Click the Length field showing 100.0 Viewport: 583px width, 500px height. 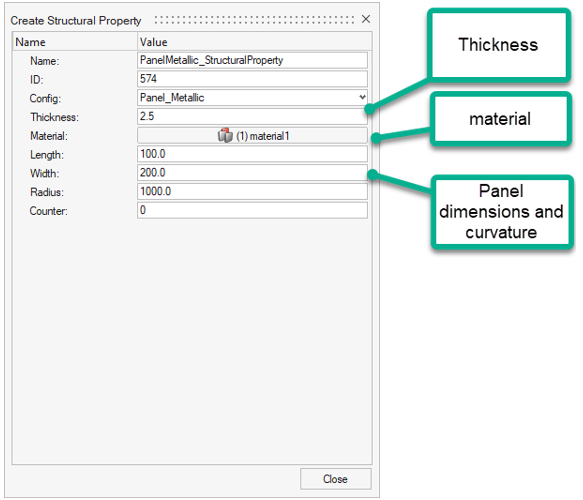click(252, 154)
